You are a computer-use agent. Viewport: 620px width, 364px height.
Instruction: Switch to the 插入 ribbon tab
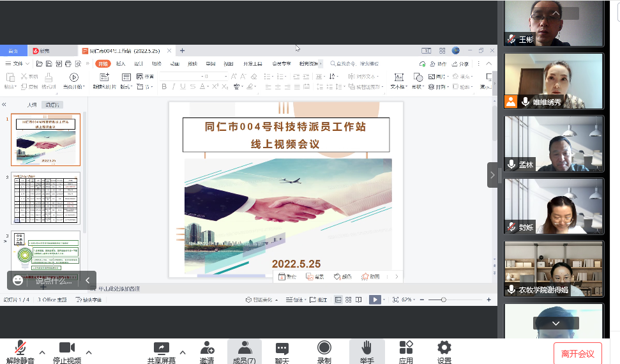pyautogui.click(x=121, y=64)
